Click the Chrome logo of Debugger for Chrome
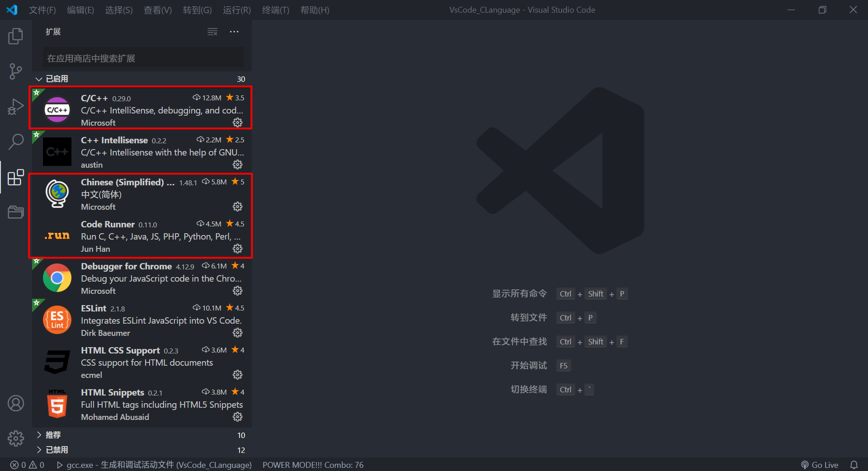Viewport: 868px width, 471px height. 57,278
